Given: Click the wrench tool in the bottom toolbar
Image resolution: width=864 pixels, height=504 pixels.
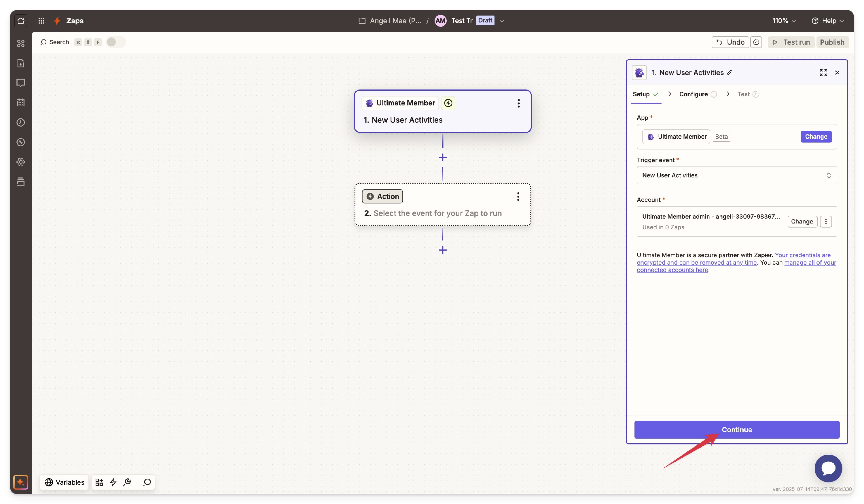Looking at the screenshot, I should (127, 482).
